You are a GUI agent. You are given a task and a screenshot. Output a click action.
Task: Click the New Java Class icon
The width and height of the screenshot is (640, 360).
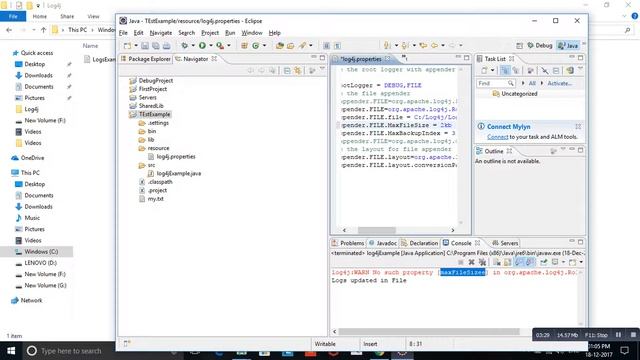pyautogui.click(x=256, y=46)
